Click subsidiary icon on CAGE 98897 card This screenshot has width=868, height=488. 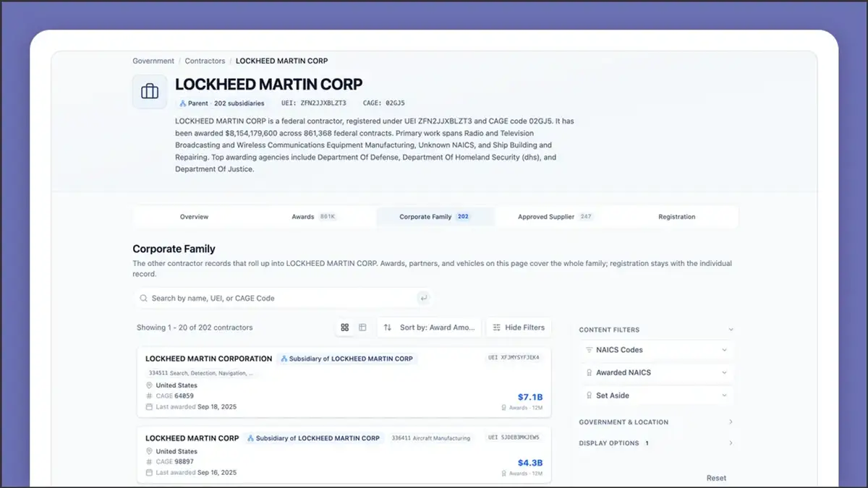pyautogui.click(x=251, y=438)
